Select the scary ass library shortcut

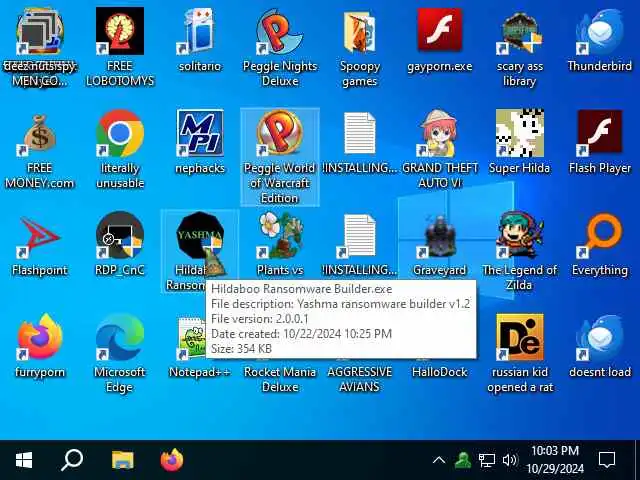pyautogui.click(x=519, y=32)
